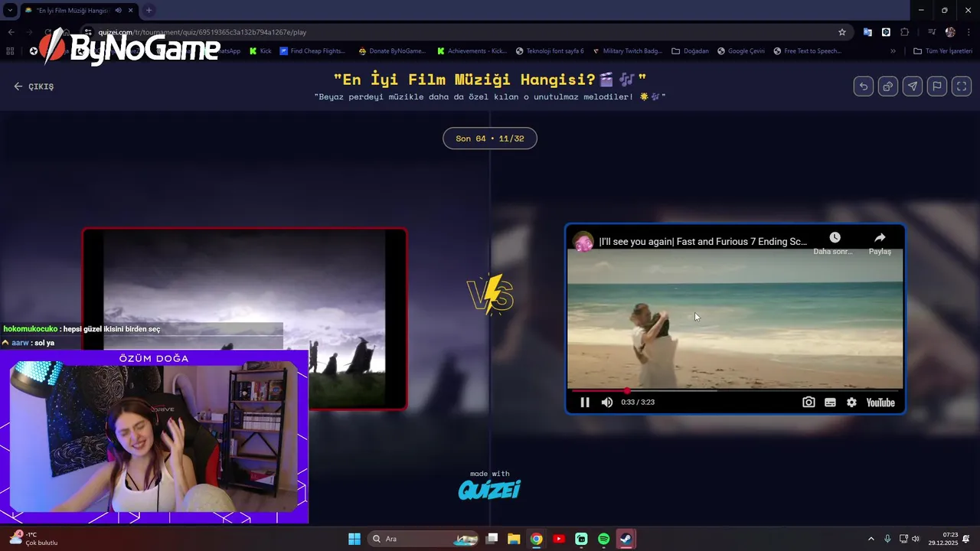Open Spotify from taskbar
This screenshot has height=551, width=980.
pyautogui.click(x=603, y=539)
